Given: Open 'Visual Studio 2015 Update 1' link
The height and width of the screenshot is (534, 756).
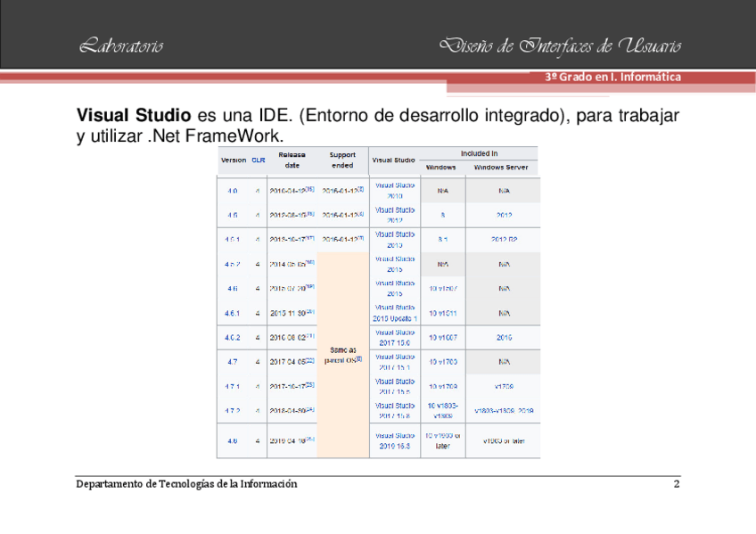Looking at the screenshot, I should tap(395, 313).
